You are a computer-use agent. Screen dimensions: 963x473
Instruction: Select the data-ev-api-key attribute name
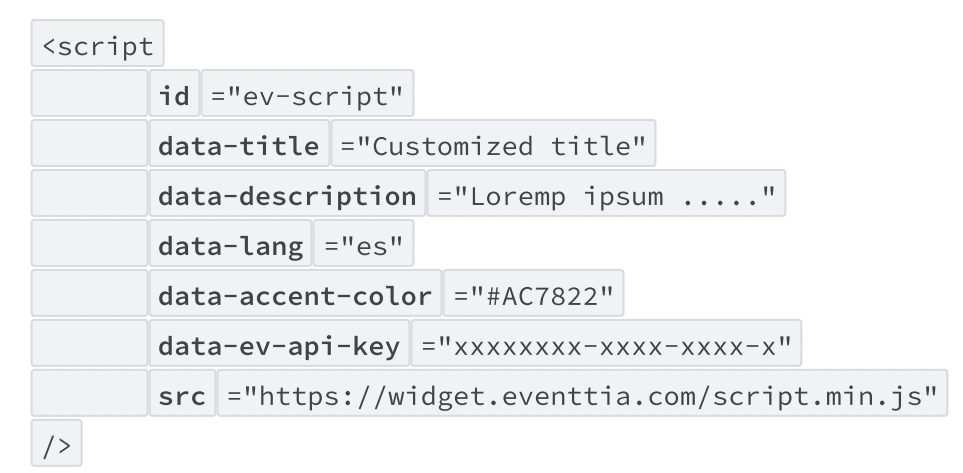279,347
